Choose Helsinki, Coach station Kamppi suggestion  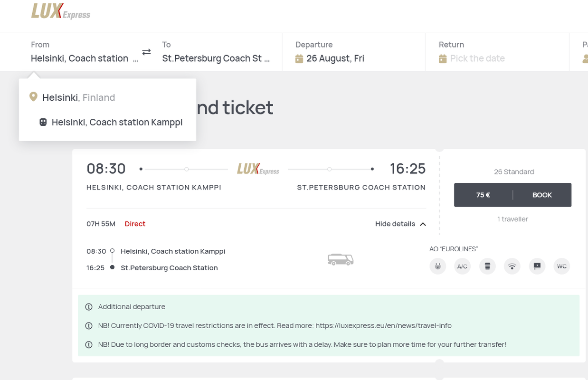(117, 122)
